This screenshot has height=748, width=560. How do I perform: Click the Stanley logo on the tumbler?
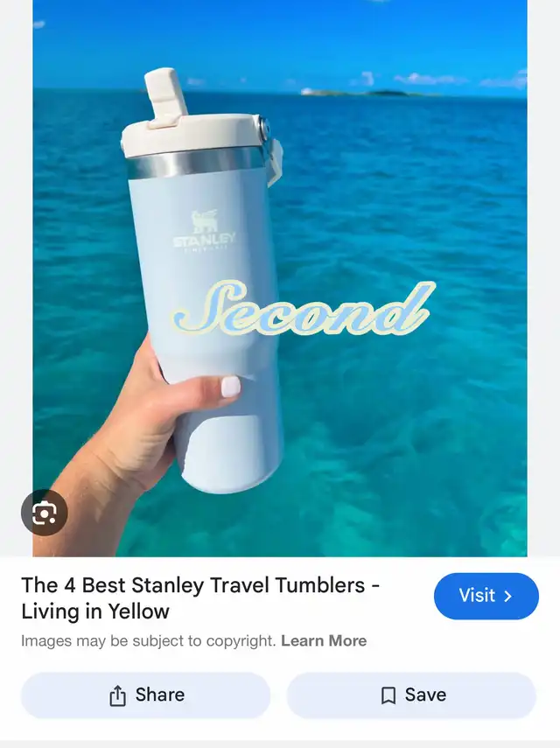tap(205, 229)
